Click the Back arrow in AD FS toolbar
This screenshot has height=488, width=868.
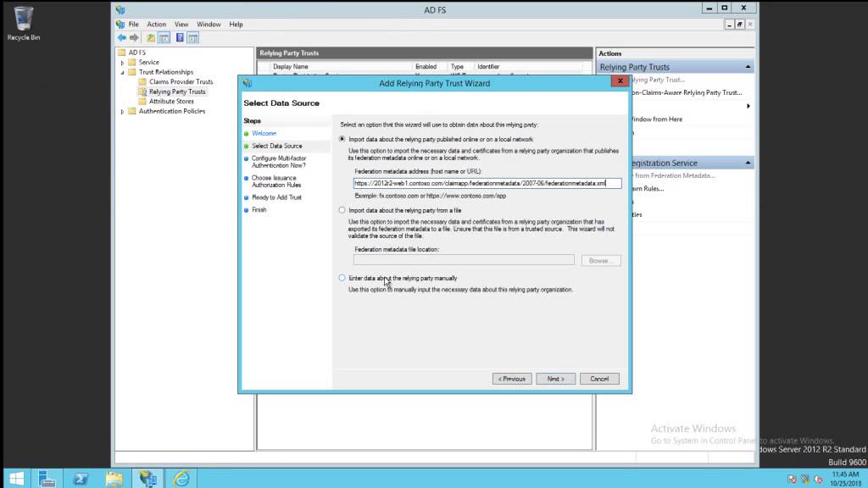coord(122,37)
